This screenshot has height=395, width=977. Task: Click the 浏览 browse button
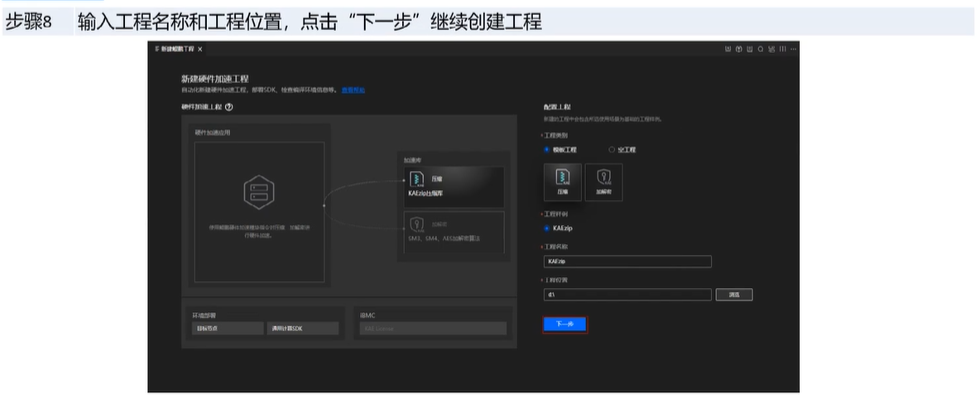pyautogui.click(x=734, y=295)
